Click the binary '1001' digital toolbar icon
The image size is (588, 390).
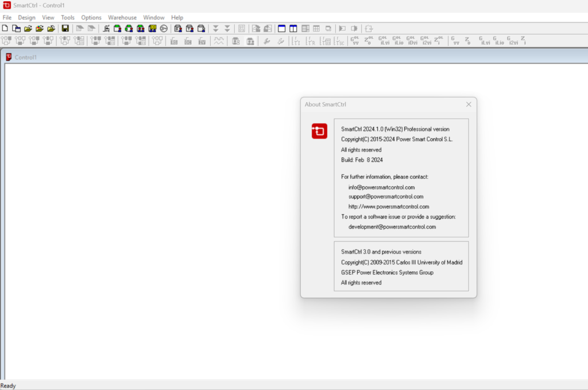(x=242, y=29)
